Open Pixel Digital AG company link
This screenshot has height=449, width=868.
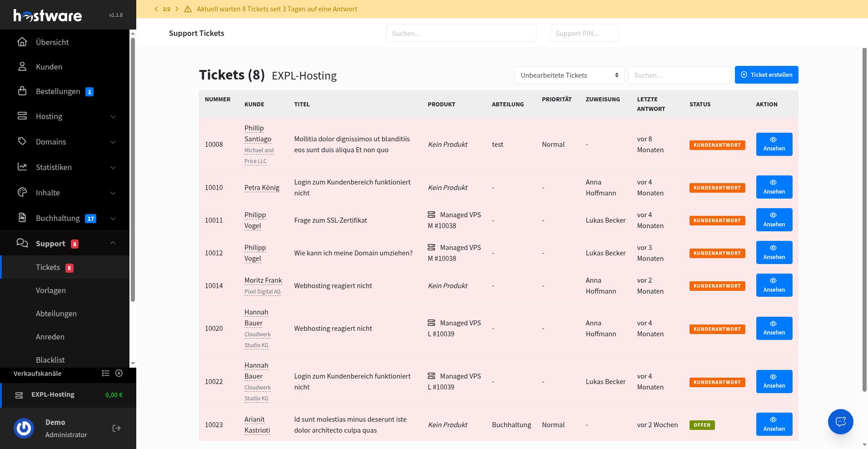(x=262, y=291)
